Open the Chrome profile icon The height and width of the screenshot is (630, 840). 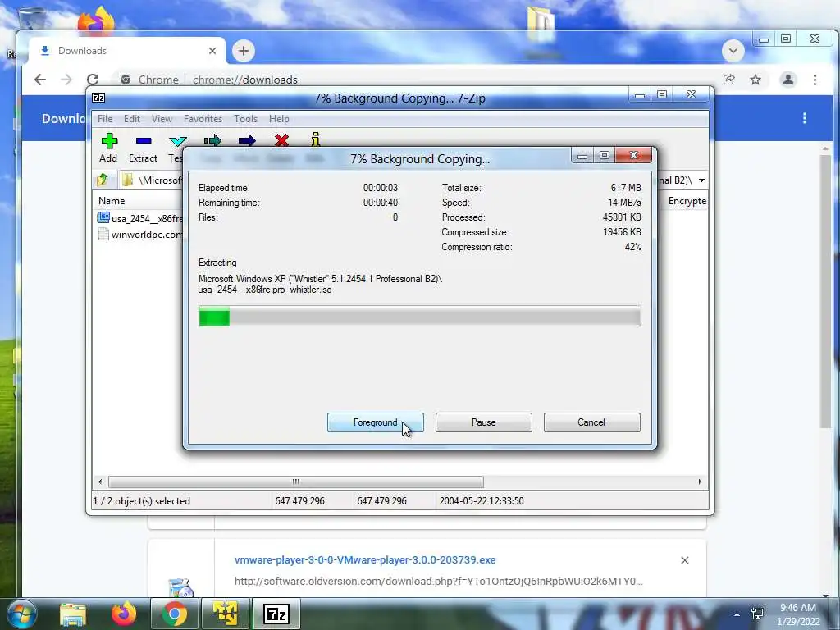coord(788,80)
